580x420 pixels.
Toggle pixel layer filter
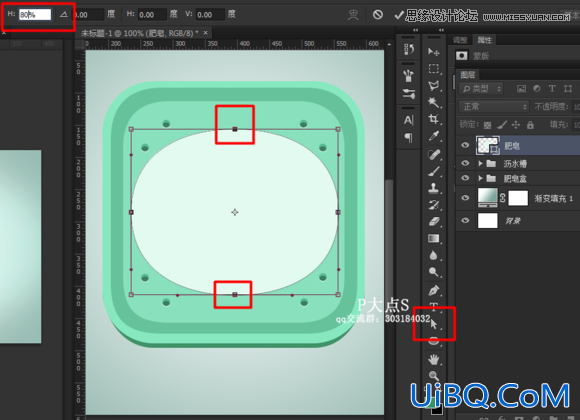pos(521,88)
